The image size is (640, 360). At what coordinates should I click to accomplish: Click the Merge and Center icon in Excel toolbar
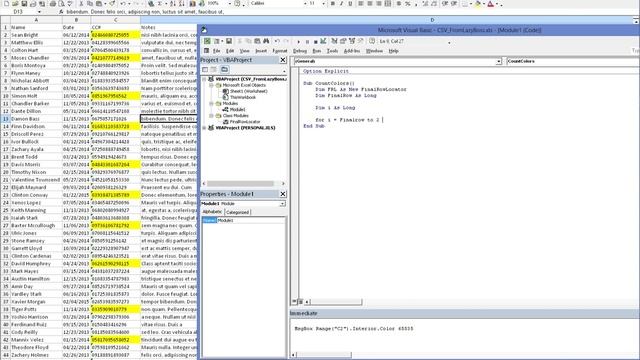(388, 4)
